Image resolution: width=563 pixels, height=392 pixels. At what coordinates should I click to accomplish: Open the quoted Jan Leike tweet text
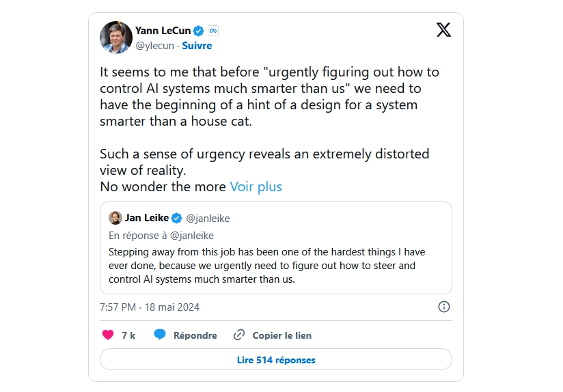pyautogui.click(x=266, y=266)
